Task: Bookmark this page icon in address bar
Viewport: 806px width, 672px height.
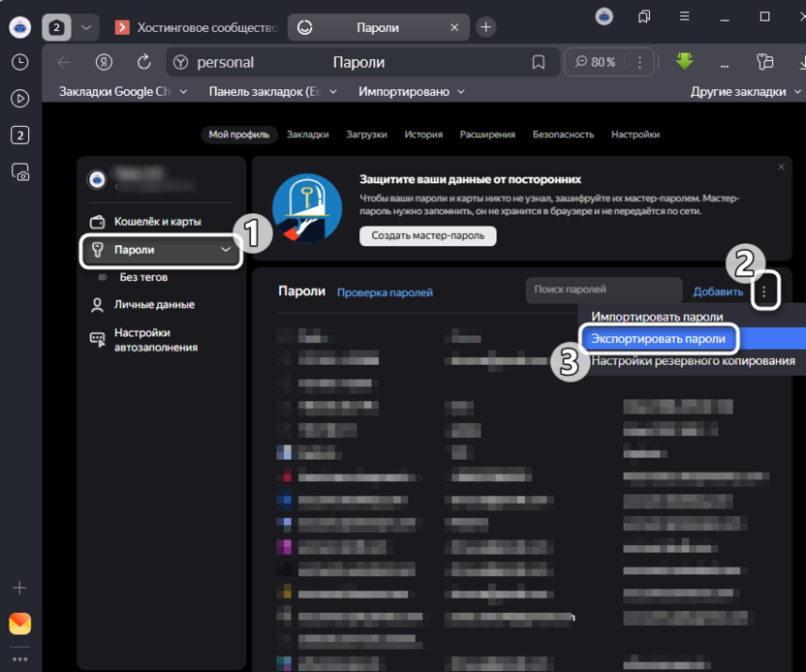Action: pyautogui.click(x=539, y=63)
